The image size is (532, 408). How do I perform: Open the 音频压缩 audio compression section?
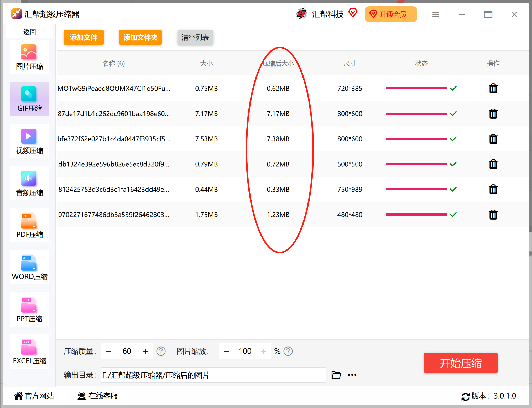click(29, 183)
